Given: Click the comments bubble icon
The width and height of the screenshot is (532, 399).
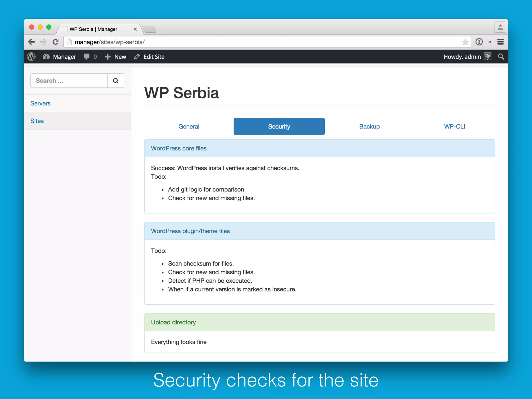Looking at the screenshot, I should (87, 57).
